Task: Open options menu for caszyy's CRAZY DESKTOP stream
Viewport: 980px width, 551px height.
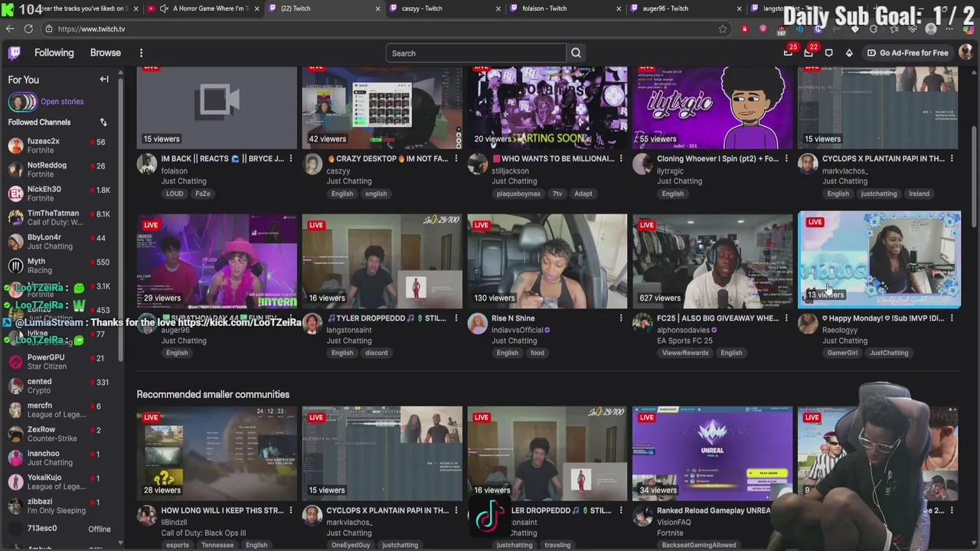Action: (x=456, y=158)
